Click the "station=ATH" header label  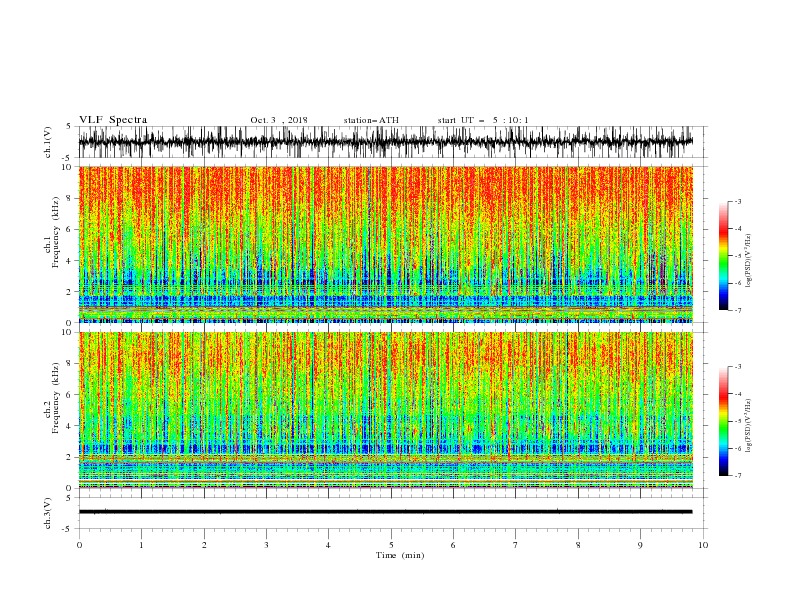371,120
